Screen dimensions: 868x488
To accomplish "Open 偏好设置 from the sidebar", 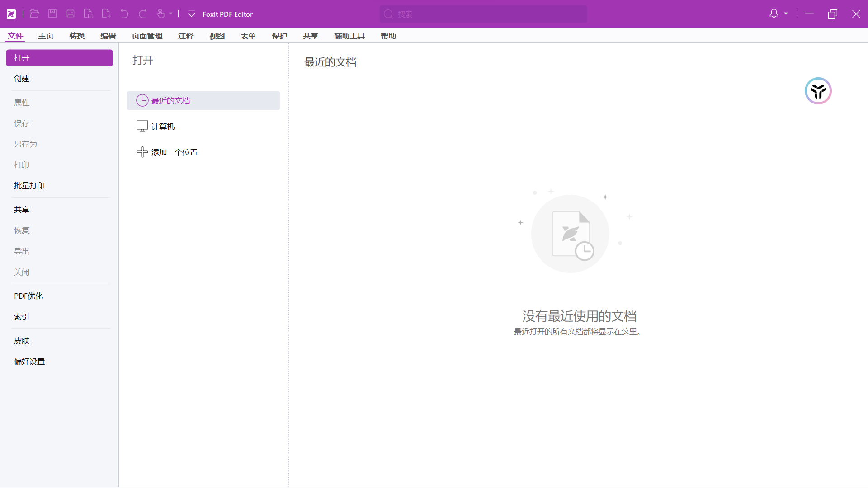I will coord(29,361).
